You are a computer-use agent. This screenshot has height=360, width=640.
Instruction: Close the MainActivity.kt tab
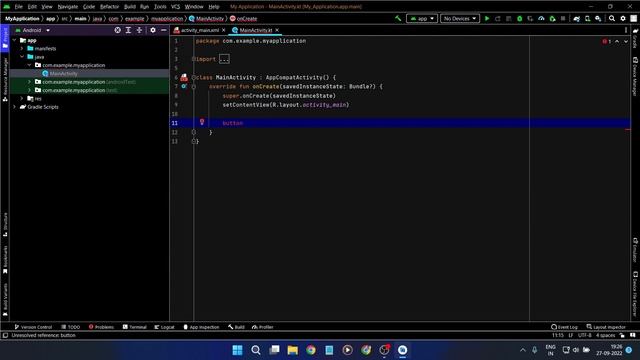tap(277, 30)
